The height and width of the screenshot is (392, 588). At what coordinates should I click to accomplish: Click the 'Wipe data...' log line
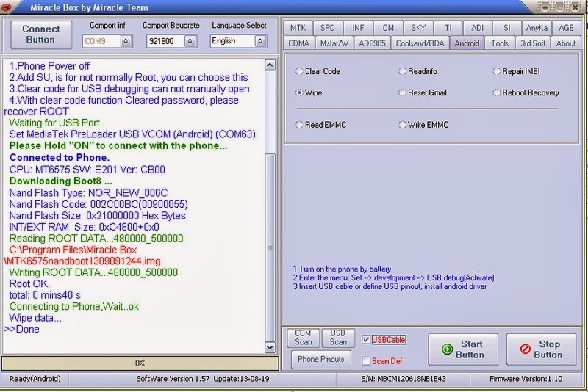point(35,318)
